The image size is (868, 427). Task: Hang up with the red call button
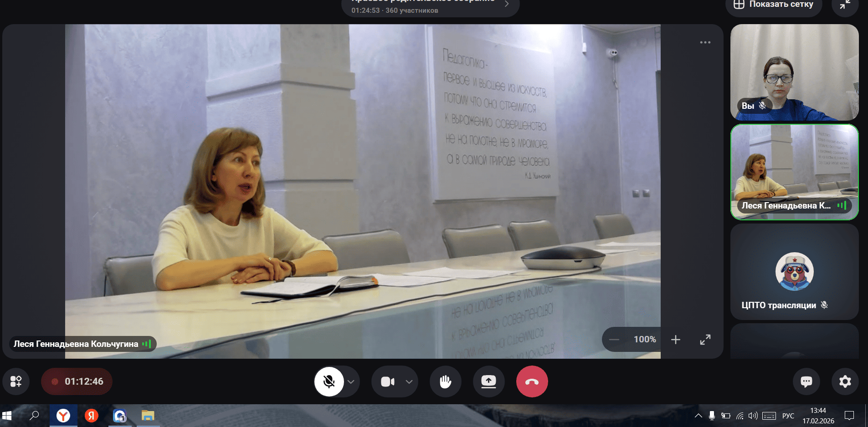point(532,381)
